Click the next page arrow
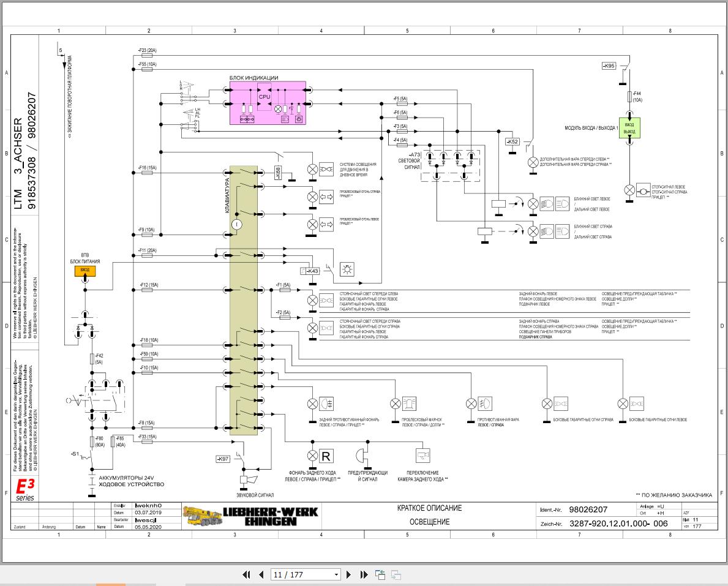This screenshot has height=586, width=728. 349,574
